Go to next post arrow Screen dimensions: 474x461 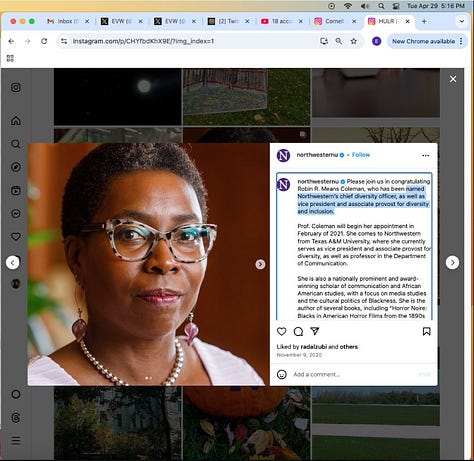point(452,263)
